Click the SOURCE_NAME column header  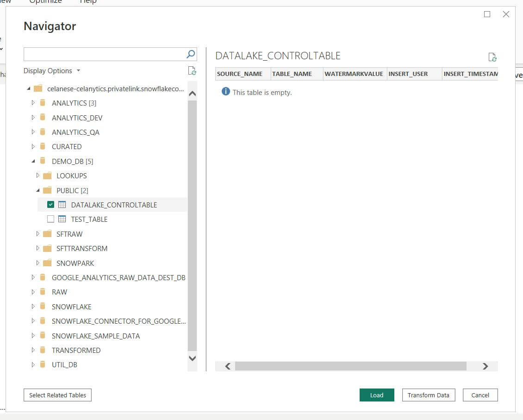pos(243,74)
